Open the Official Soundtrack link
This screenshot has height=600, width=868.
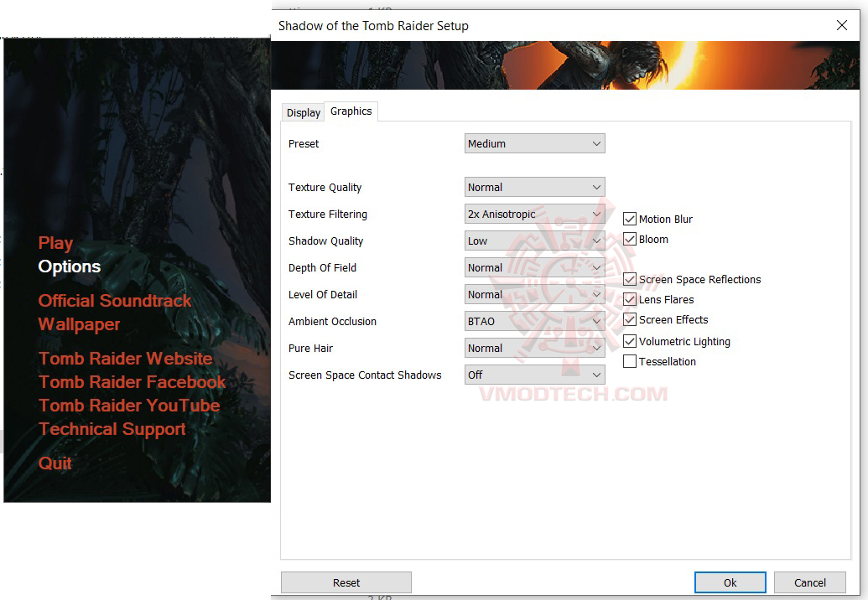click(x=115, y=301)
